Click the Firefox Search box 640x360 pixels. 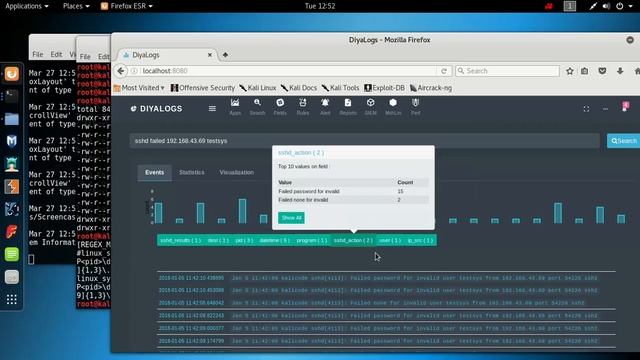click(507, 71)
